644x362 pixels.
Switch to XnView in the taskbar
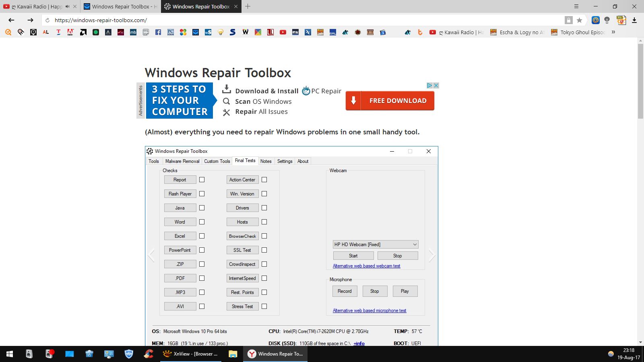pyautogui.click(x=191, y=354)
